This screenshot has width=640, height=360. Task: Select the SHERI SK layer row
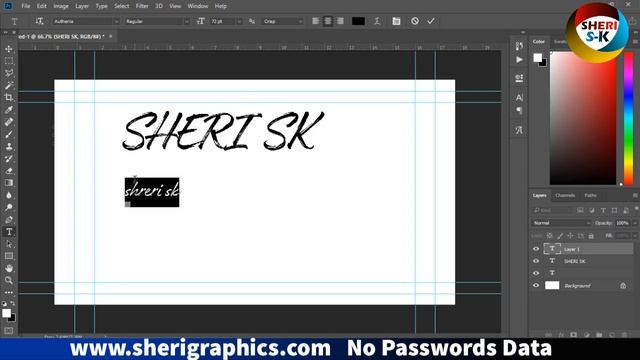tap(582, 261)
